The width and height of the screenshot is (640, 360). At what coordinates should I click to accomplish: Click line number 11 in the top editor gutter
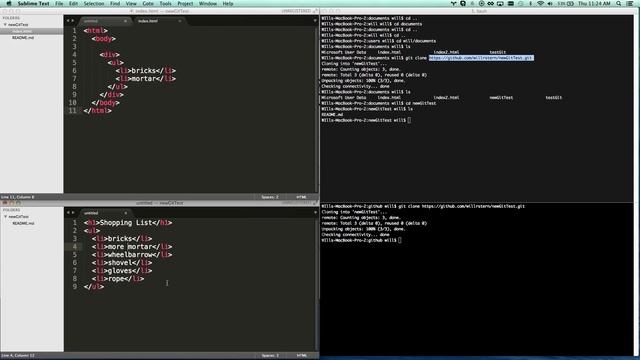point(72,111)
